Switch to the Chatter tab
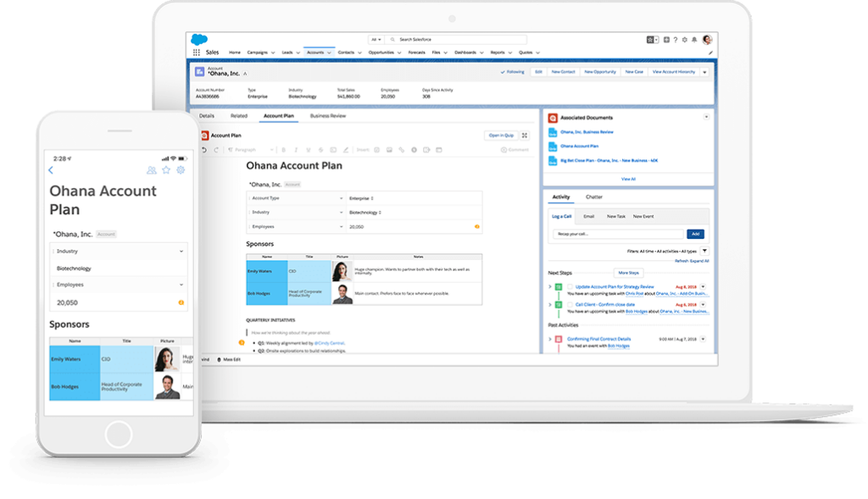Image resolution: width=868 pixels, height=499 pixels. [593, 197]
